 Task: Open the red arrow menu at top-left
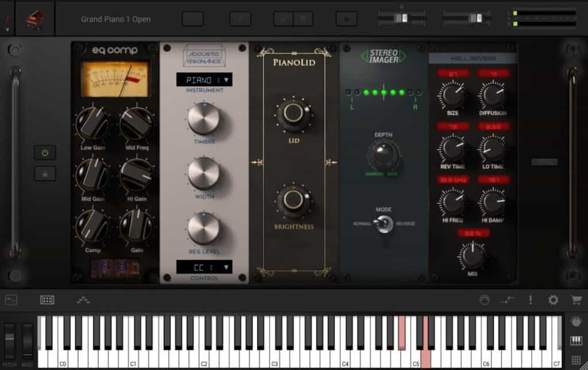pyautogui.click(x=7, y=22)
